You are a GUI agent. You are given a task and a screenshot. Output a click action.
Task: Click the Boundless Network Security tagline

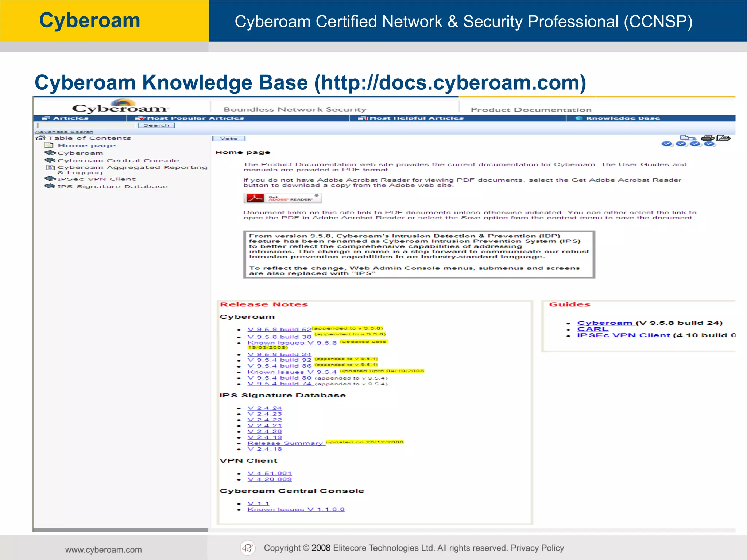click(x=295, y=109)
